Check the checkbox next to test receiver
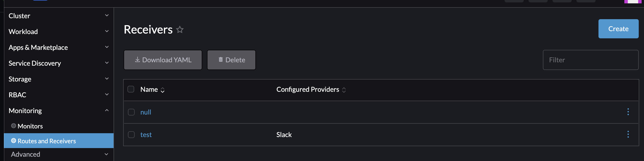 [x=131, y=134]
